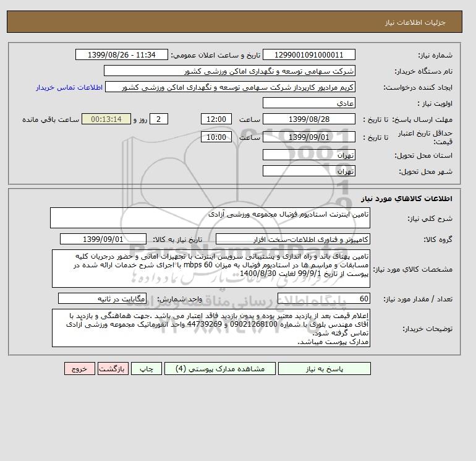Viewport: 476px width, 461px height.
Task: Click the مشخصات کالای مورد نیاز label
Action: [412, 269]
